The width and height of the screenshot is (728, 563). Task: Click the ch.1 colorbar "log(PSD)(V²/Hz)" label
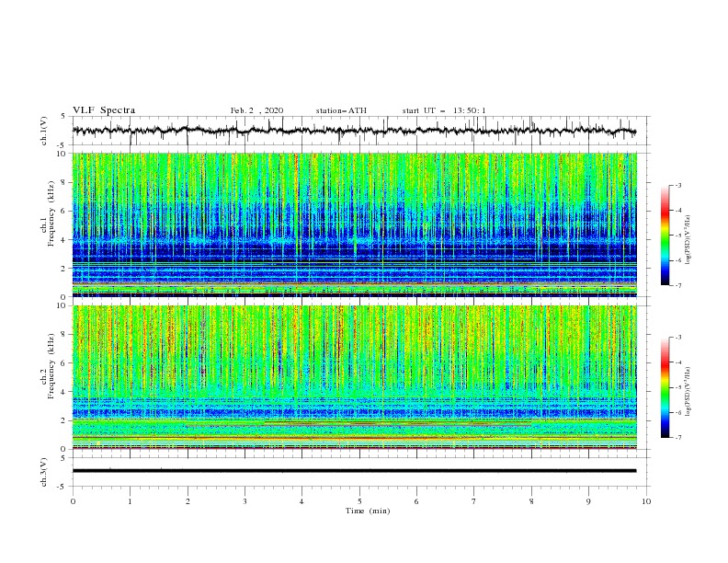[x=689, y=240]
